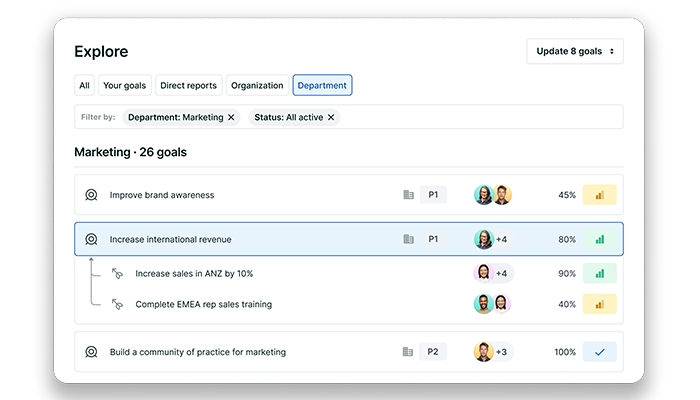Switch to the Your goals tab
700x400 pixels.
(124, 86)
